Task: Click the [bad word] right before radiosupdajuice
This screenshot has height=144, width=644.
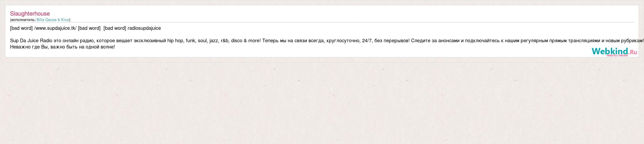Action: coord(115,28)
